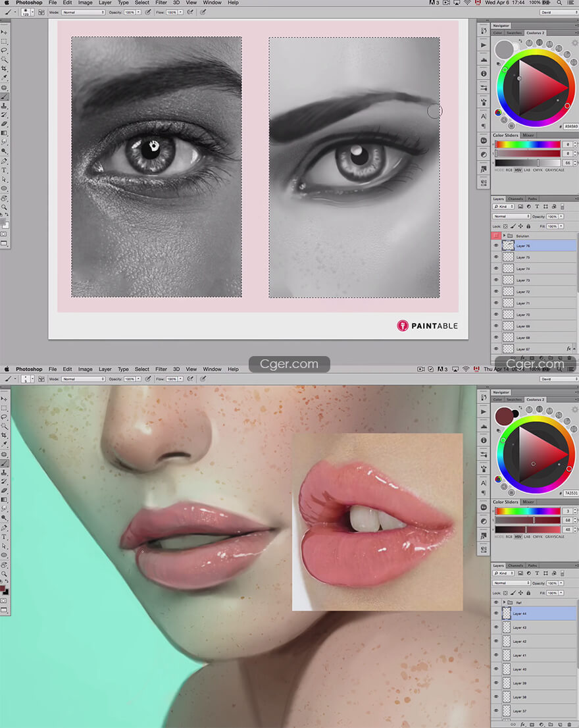Hide Layer 43 in the lower Layers panel
Image resolution: width=579 pixels, height=728 pixels.
pyautogui.click(x=496, y=627)
